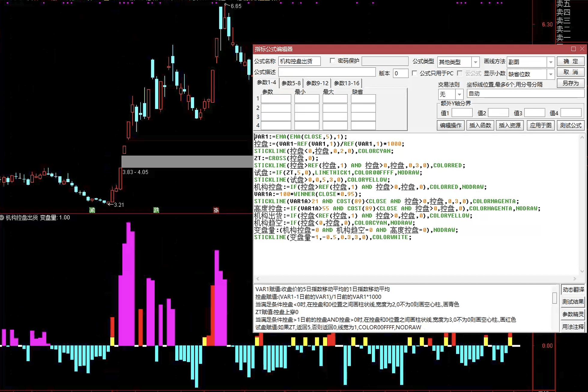Click 测试结果 side button
The width and height of the screenshot is (588, 392).
pos(573,302)
